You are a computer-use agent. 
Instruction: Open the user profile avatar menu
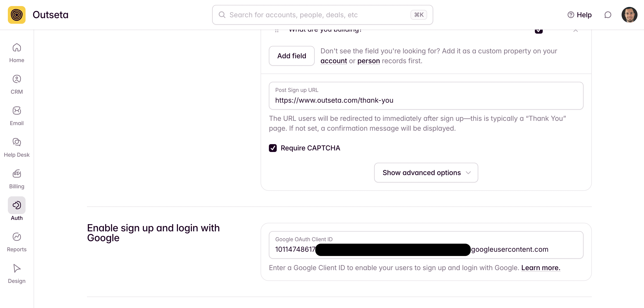(629, 15)
